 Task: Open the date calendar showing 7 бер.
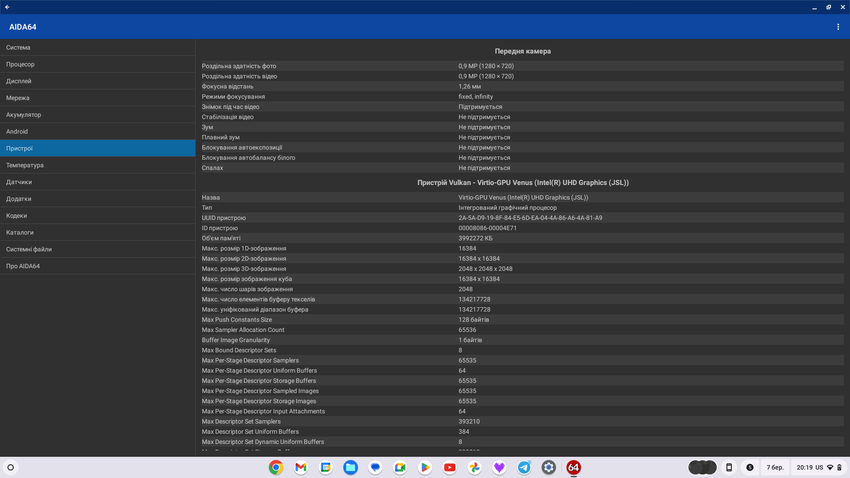pyautogui.click(x=775, y=467)
